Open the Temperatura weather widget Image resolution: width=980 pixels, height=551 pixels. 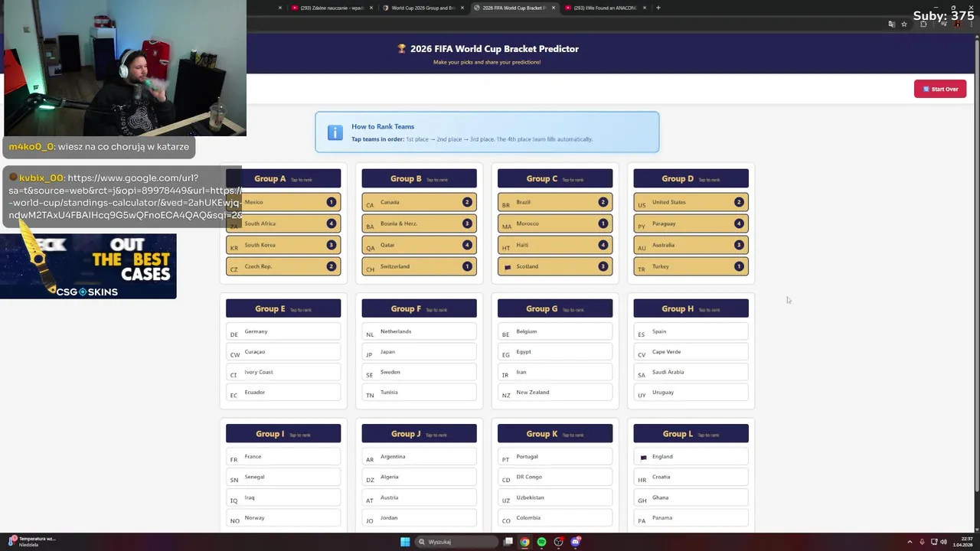[31, 542]
